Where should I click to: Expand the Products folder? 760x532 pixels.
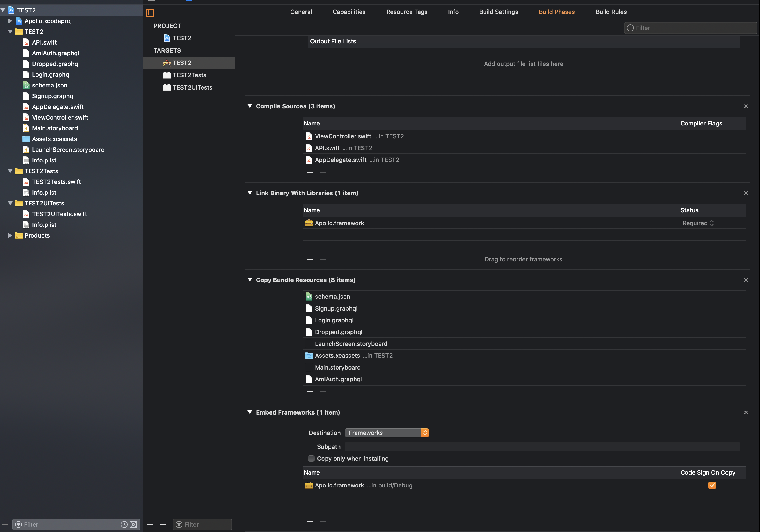(x=10, y=235)
